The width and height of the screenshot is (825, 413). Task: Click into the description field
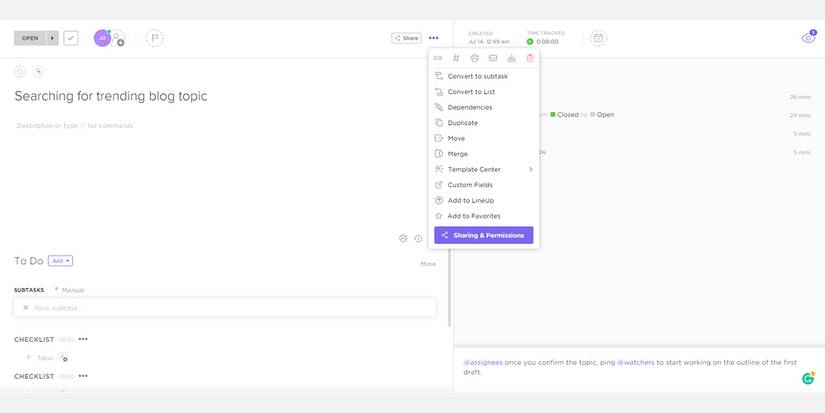click(x=75, y=126)
